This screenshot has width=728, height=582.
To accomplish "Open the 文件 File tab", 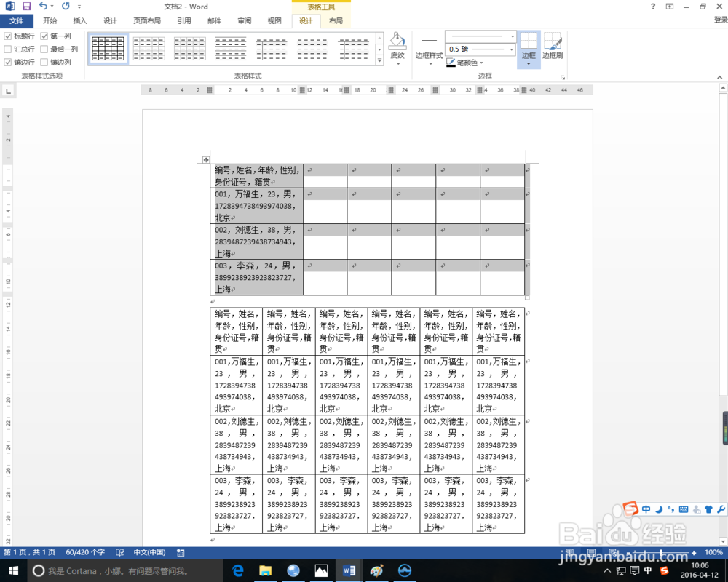I will [x=16, y=21].
